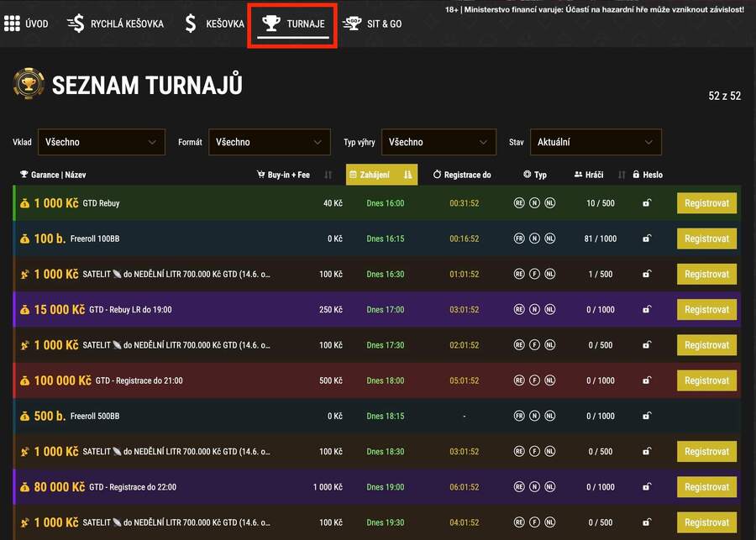Select the Freeroll 500BB tournament name
Screen dimensions: 756x540
point(95,416)
